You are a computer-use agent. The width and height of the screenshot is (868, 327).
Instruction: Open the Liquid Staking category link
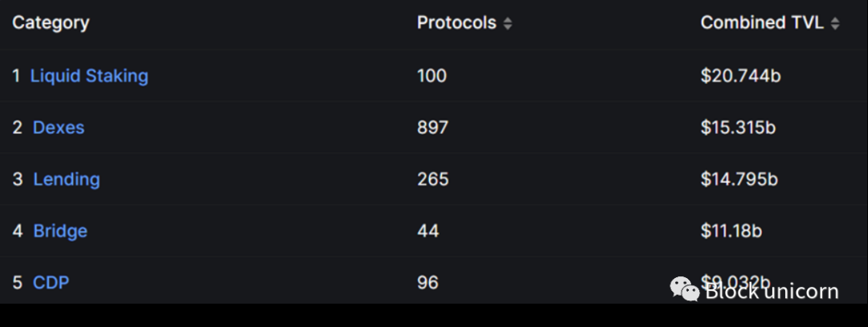89,76
